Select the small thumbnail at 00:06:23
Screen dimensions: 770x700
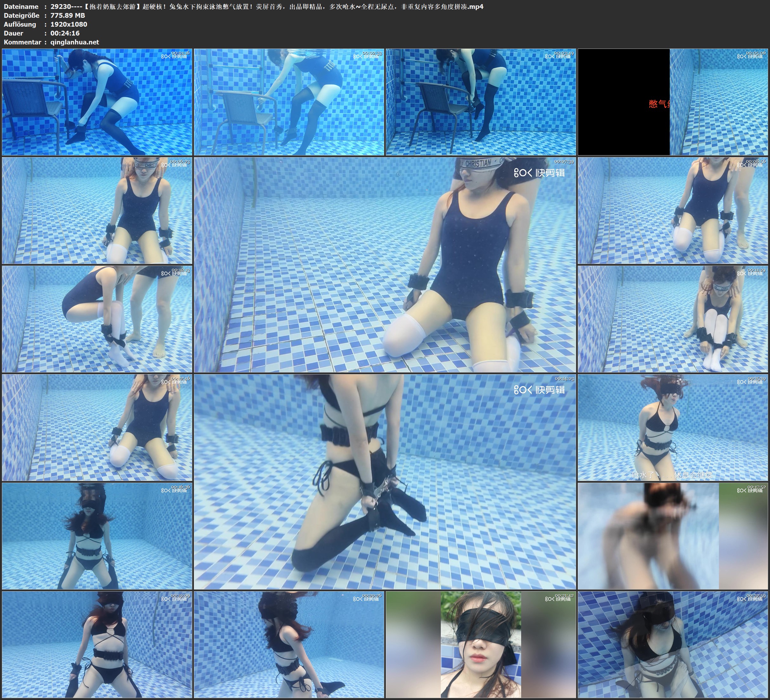pyautogui.click(x=97, y=210)
